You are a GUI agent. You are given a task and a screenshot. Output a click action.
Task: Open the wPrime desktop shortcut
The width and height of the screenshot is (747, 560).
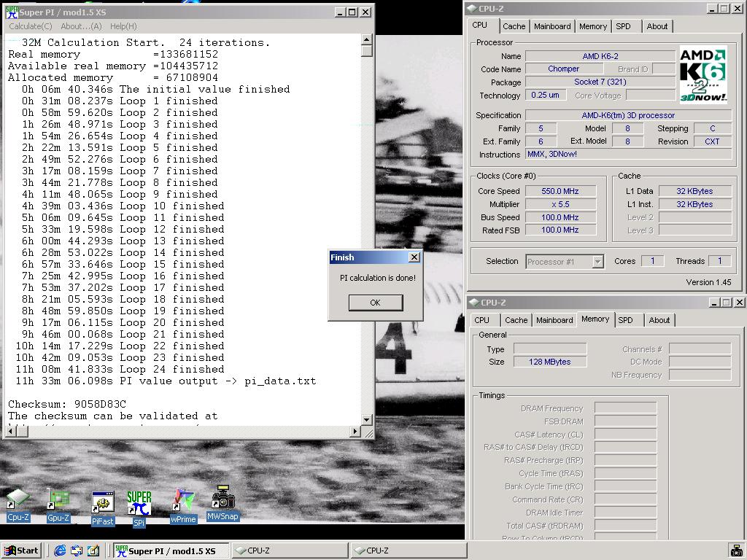[x=183, y=506]
